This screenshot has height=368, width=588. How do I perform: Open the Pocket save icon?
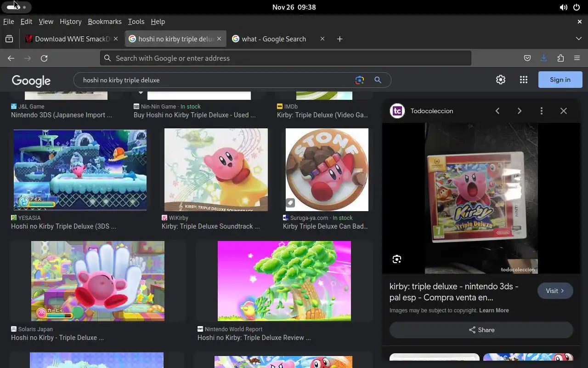pos(527,58)
